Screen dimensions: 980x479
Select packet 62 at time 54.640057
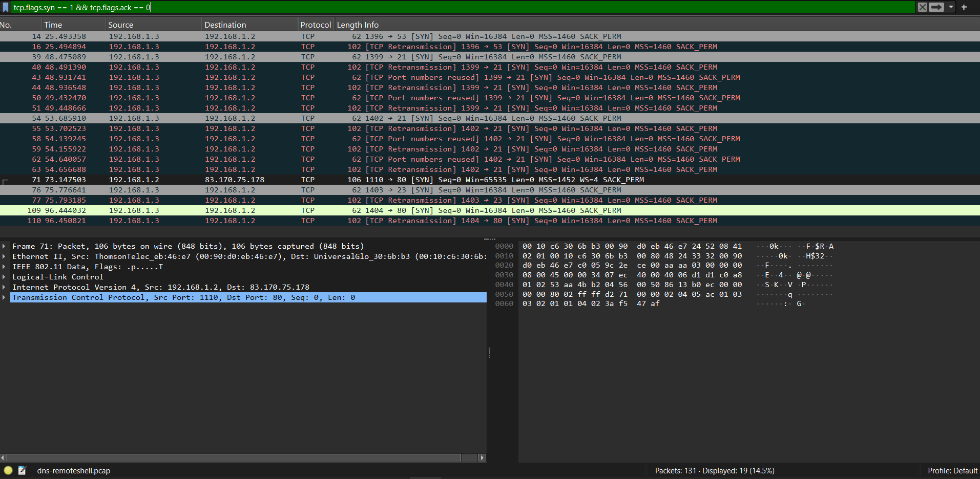(x=490, y=159)
